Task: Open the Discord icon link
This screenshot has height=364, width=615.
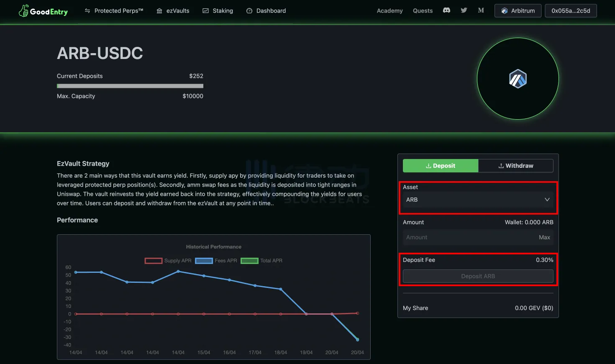Action: [x=446, y=10]
